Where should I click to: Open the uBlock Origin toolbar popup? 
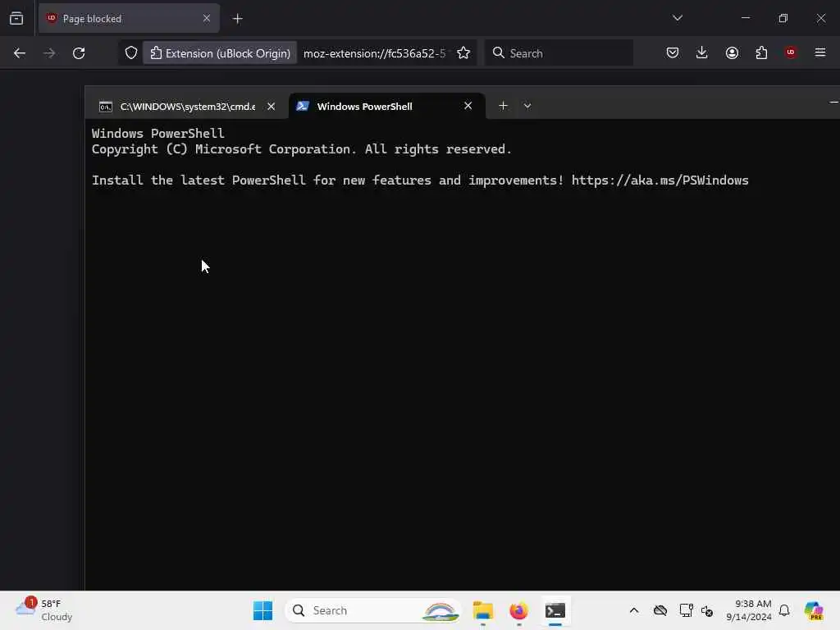[791, 53]
